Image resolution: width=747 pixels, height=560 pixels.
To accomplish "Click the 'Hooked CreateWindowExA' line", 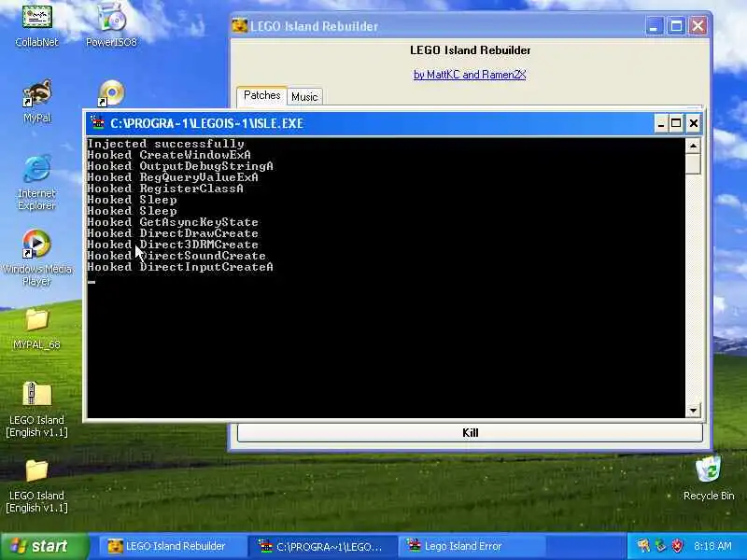I will [x=169, y=155].
